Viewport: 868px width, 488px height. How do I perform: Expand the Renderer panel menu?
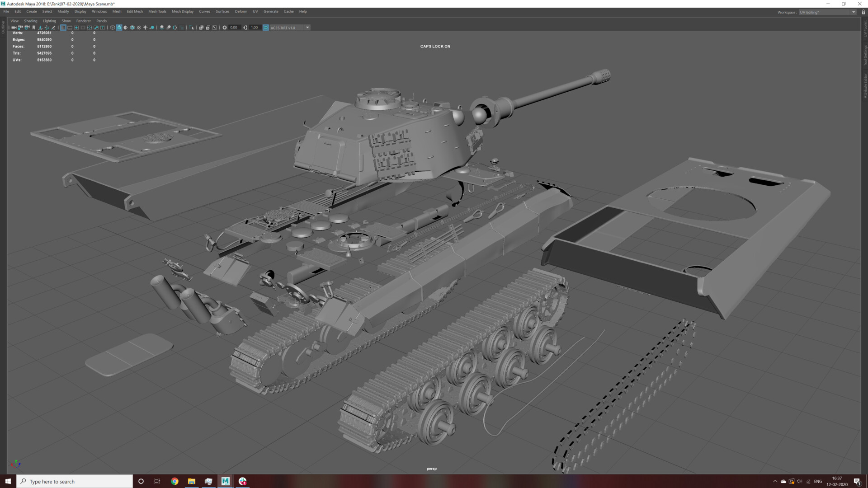83,21
